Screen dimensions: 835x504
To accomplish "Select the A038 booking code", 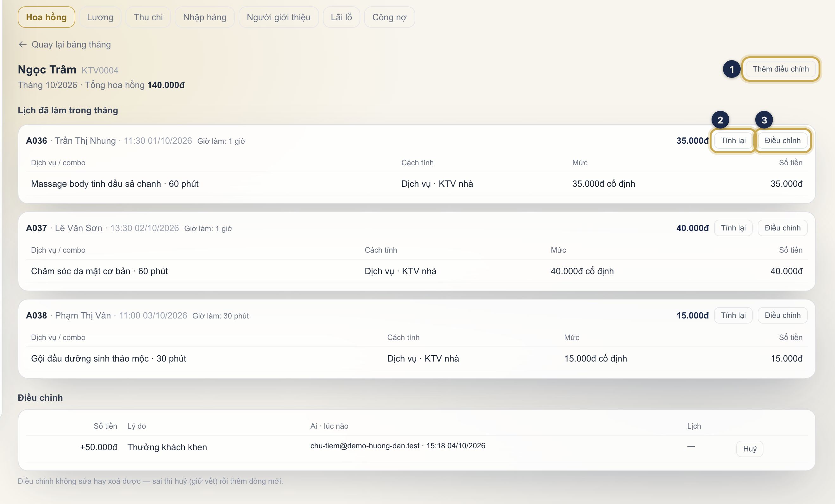I will coord(37,316).
